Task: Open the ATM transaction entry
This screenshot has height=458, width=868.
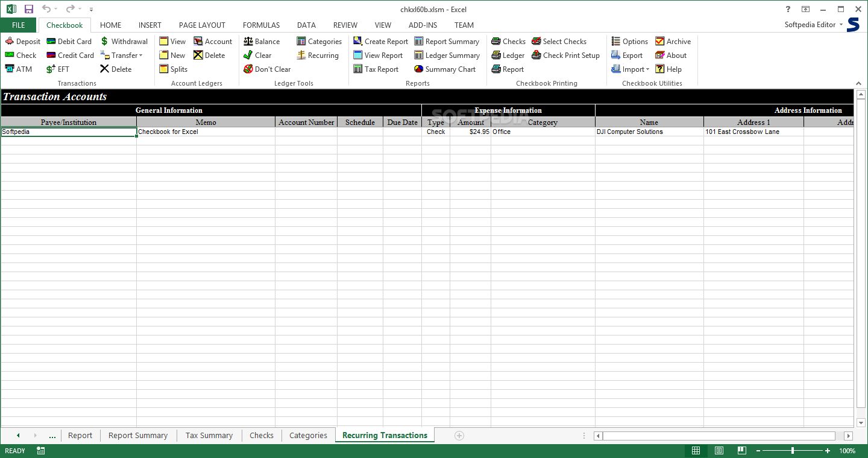Action: click(x=19, y=69)
